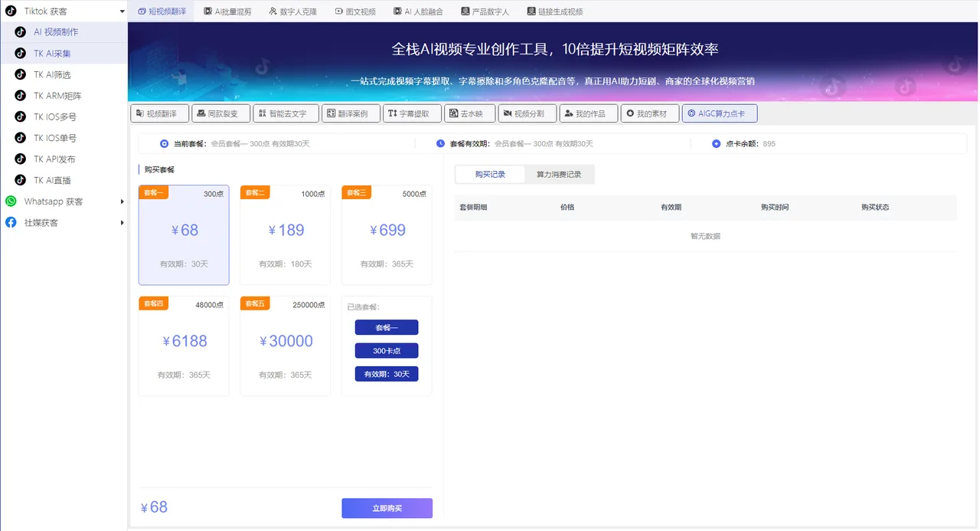The height and width of the screenshot is (531, 980).
Task: Select the 同款裂变 tool
Action: [x=220, y=113]
